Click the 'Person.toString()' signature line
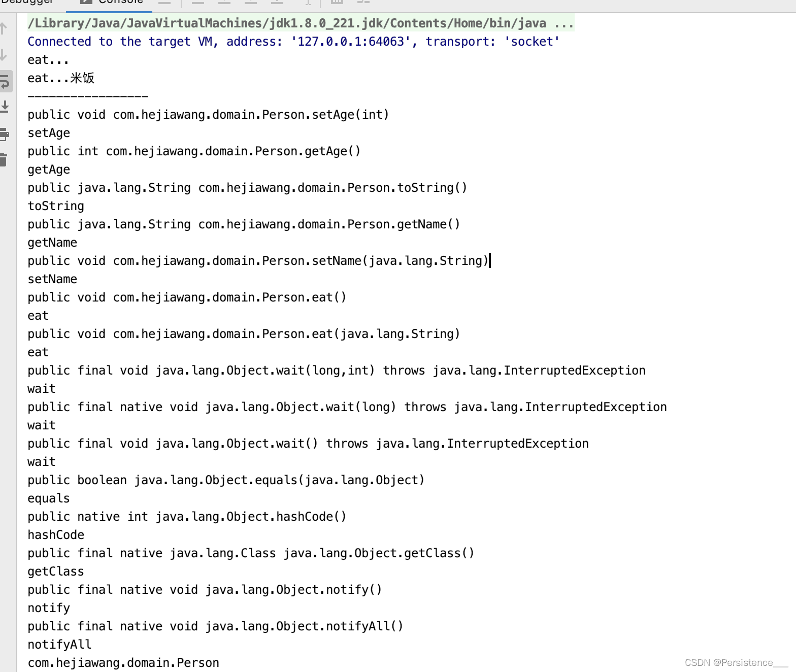The width and height of the screenshot is (796, 672). pyautogui.click(x=247, y=188)
